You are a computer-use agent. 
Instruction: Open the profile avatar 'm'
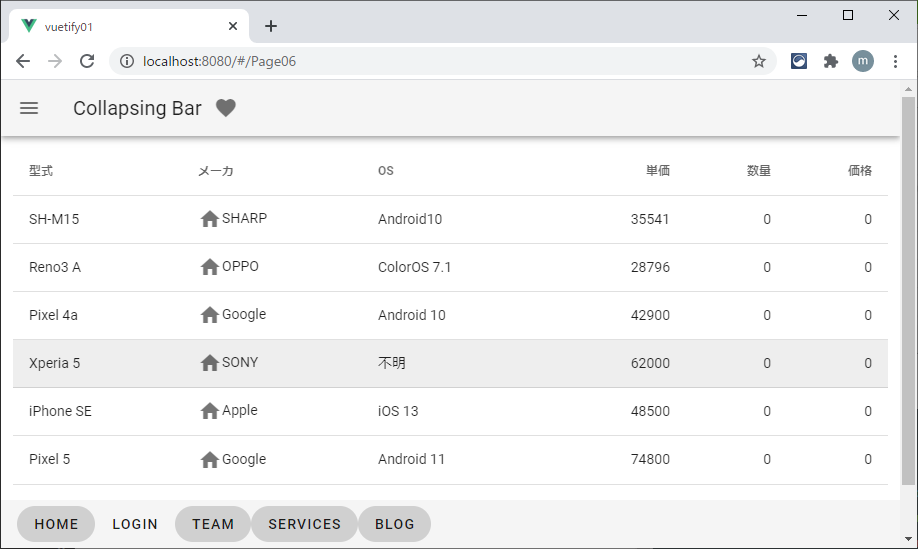[x=863, y=61]
